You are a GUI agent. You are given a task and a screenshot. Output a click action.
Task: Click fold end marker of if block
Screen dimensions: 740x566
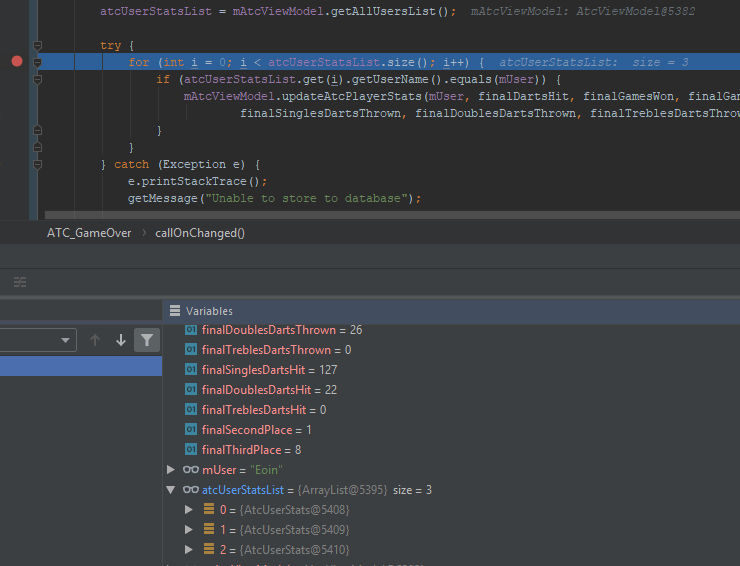tap(38, 130)
